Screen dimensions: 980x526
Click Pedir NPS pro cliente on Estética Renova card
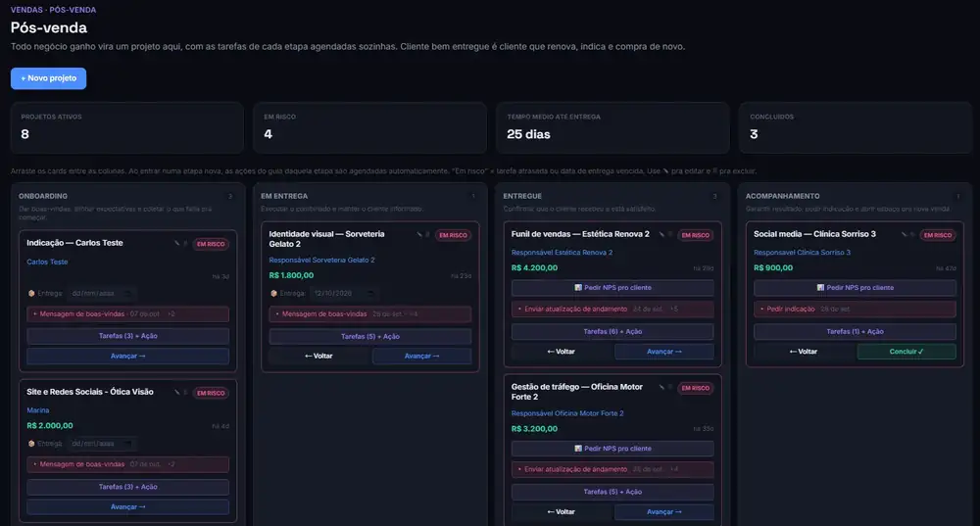tap(612, 288)
